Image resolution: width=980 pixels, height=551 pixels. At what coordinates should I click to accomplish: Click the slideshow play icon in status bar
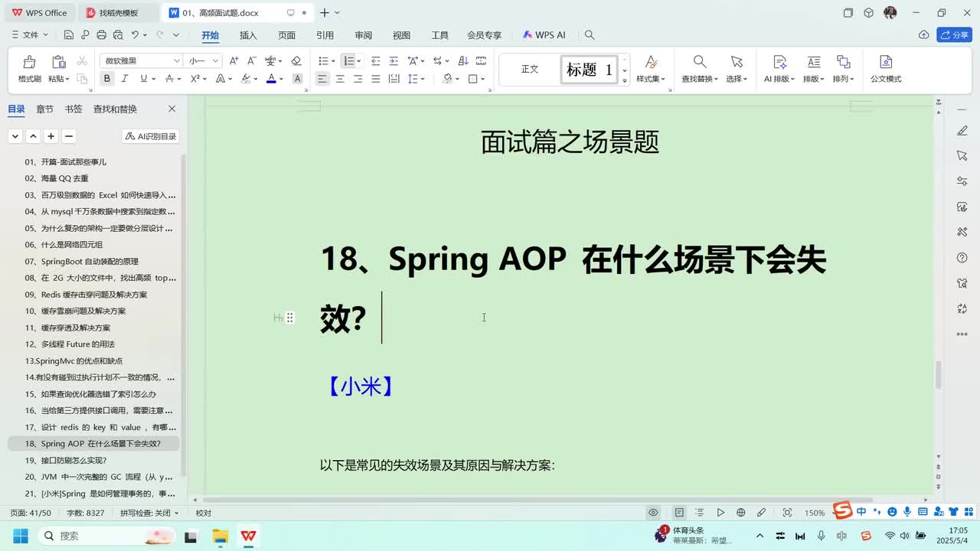[x=720, y=513]
